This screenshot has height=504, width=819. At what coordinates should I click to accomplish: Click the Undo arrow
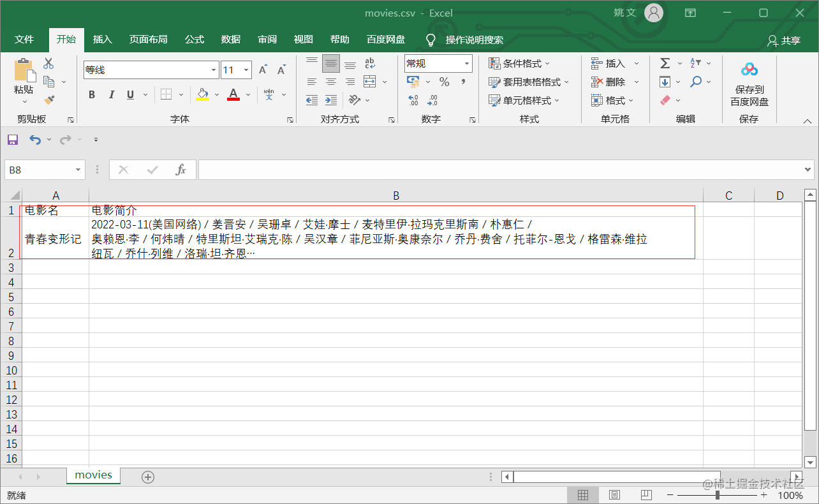[34, 140]
